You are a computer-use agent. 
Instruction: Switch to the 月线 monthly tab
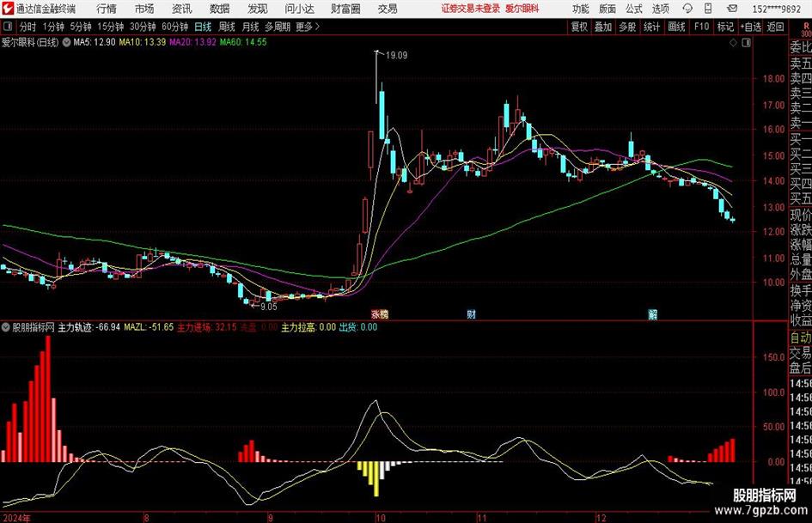(x=250, y=27)
